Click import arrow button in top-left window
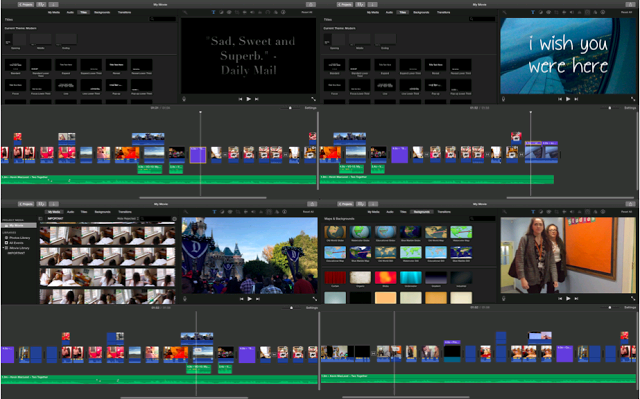640x399 pixels. (x=53, y=4)
